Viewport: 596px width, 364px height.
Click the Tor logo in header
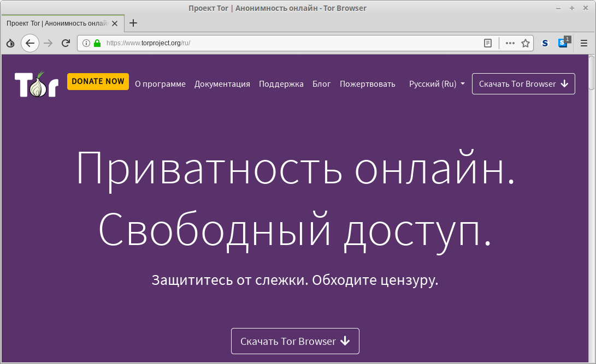pyautogui.click(x=37, y=85)
